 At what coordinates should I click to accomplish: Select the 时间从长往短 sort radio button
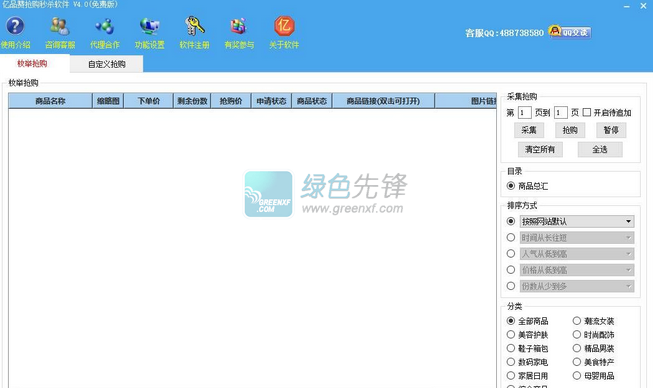pyautogui.click(x=511, y=237)
